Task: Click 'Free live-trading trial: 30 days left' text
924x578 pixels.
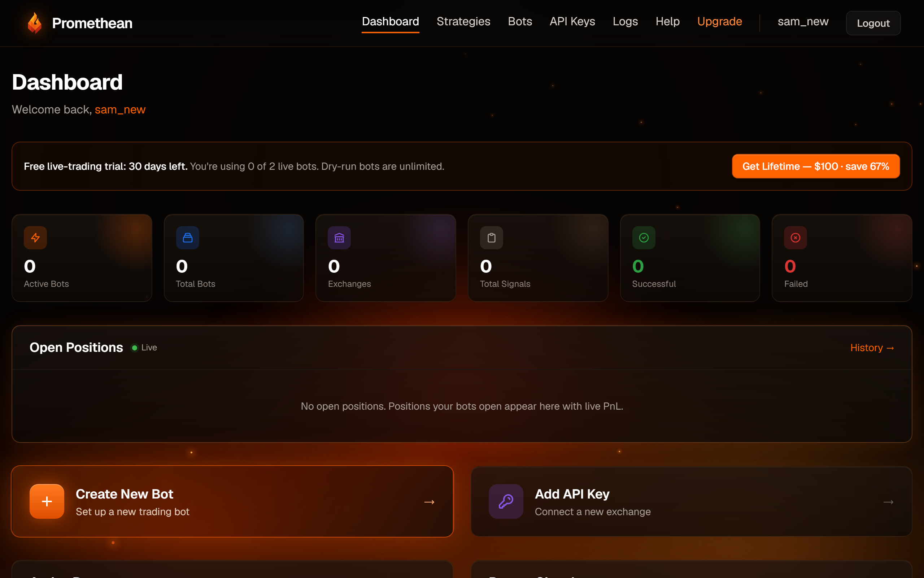Action: point(106,166)
